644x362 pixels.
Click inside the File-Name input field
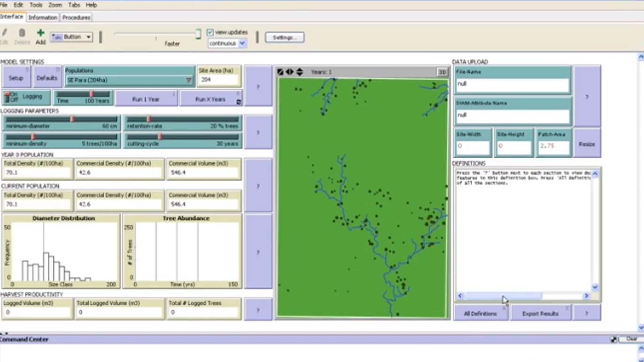[x=512, y=85]
